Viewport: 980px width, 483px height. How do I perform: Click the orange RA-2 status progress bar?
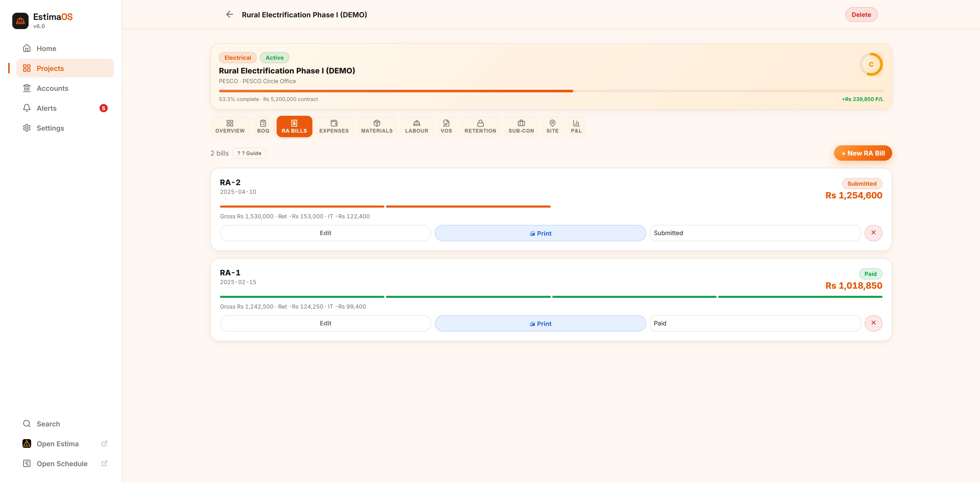tap(385, 206)
